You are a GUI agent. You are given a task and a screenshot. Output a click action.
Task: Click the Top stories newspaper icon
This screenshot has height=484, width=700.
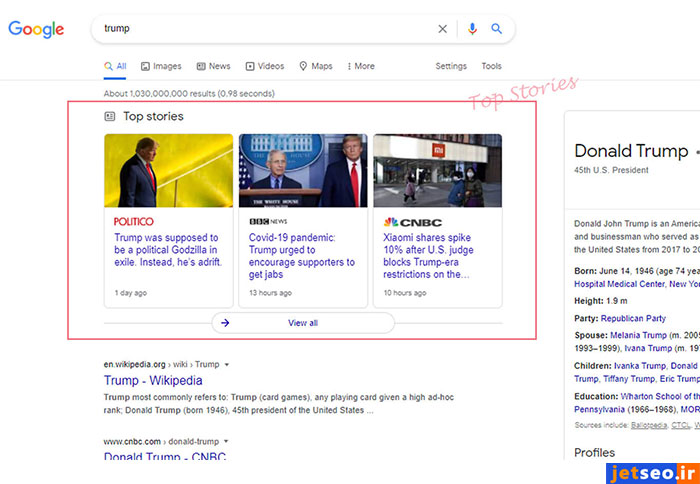[x=110, y=116]
